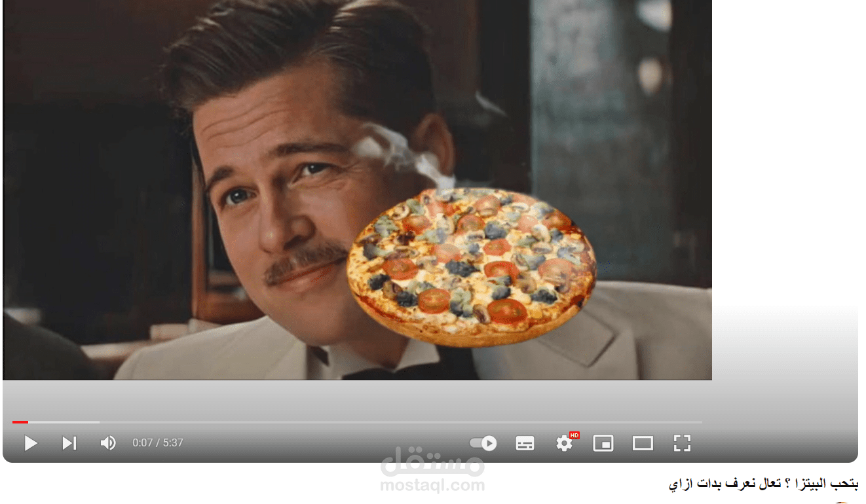Image resolution: width=866 pixels, height=504 pixels.
Task: Turn on subtitles/closed captions
Action: tap(525, 443)
